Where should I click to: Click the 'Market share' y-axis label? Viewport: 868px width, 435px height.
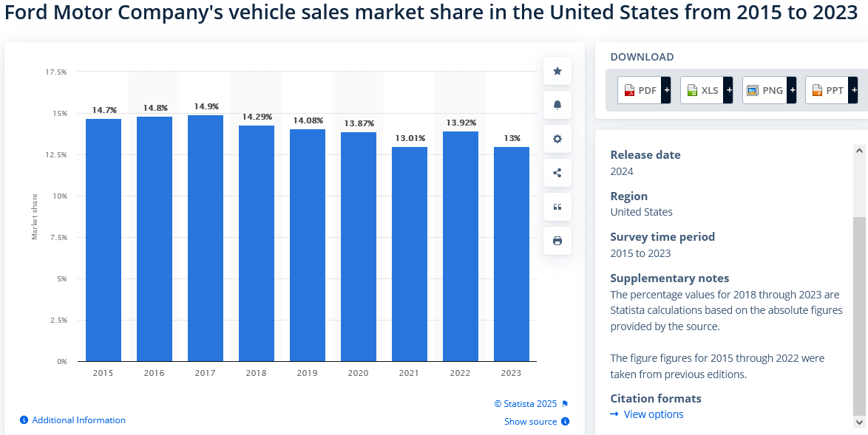pos(35,216)
